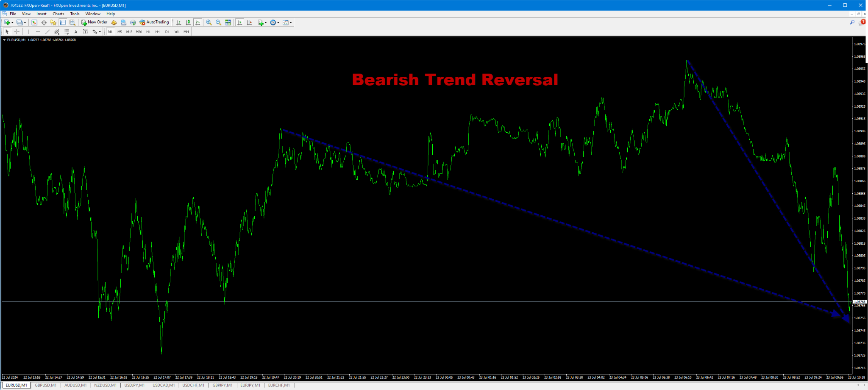Switch to H1 timeframe
Image resolution: width=868 pixels, height=390 pixels.
coord(148,32)
